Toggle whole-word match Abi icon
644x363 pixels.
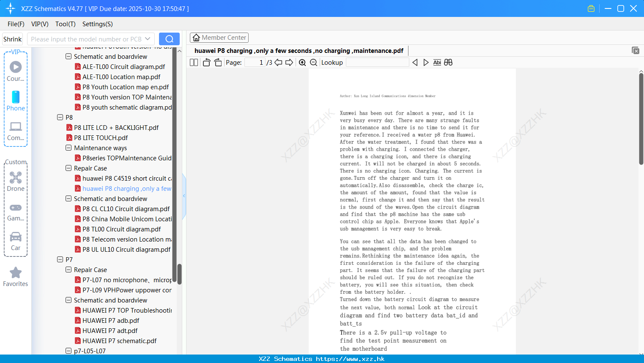437,63
